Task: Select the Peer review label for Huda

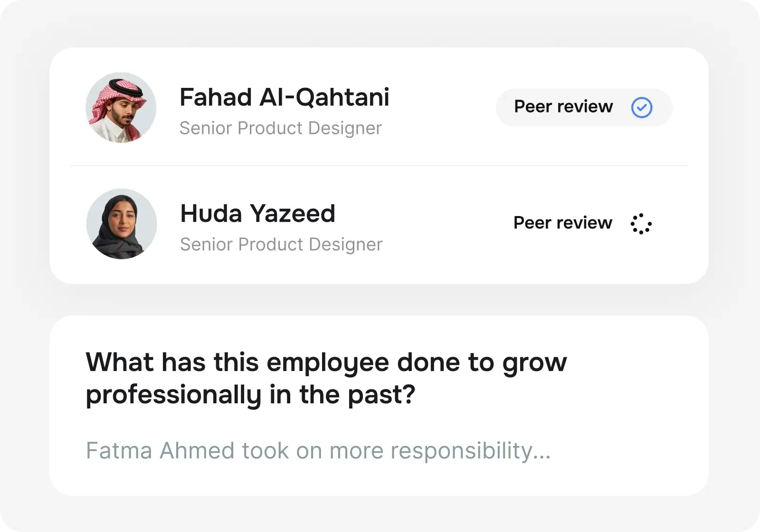Action: pos(563,223)
